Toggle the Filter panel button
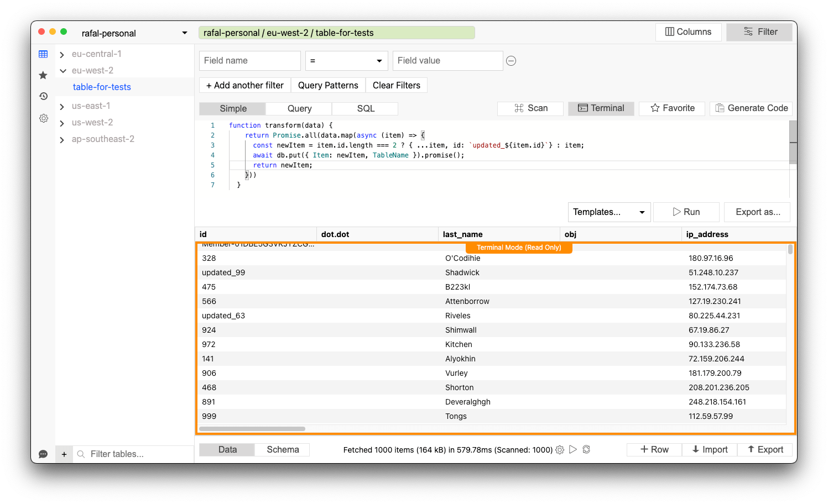The width and height of the screenshot is (828, 504). point(759,32)
